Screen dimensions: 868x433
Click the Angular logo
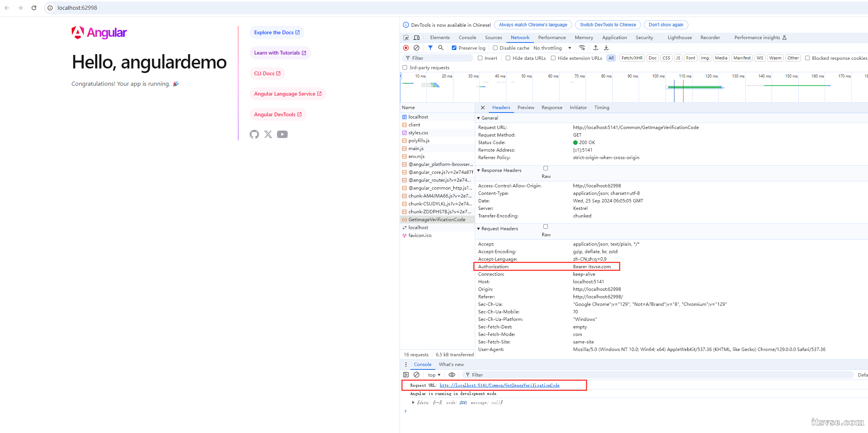pyautogui.click(x=99, y=33)
